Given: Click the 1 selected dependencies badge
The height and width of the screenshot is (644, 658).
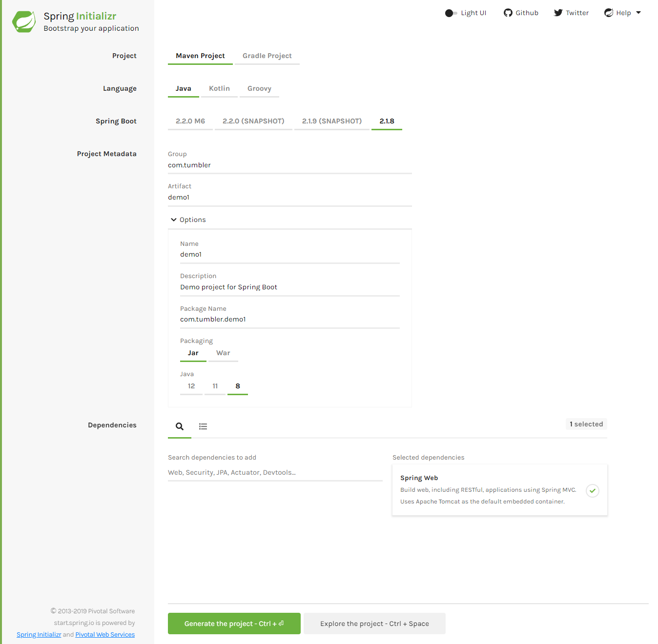Looking at the screenshot, I should click(x=586, y=424).
